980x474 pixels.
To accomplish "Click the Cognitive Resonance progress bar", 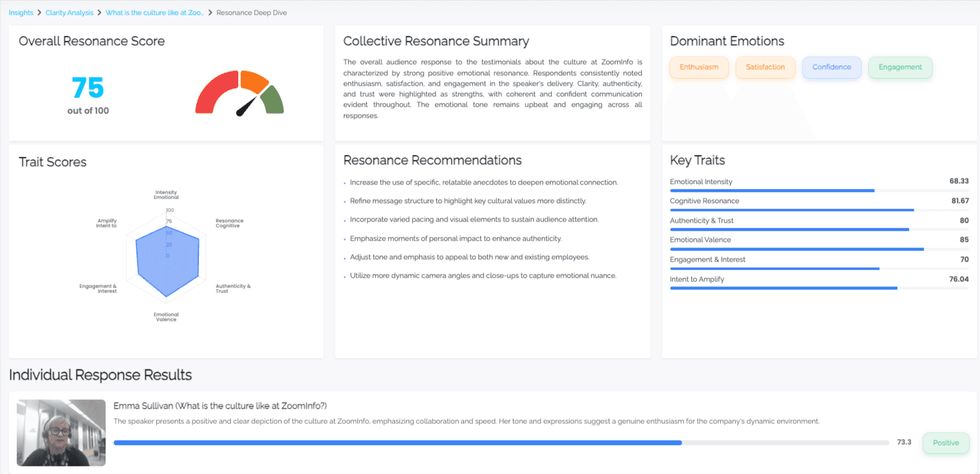I will tap(791, 210).
